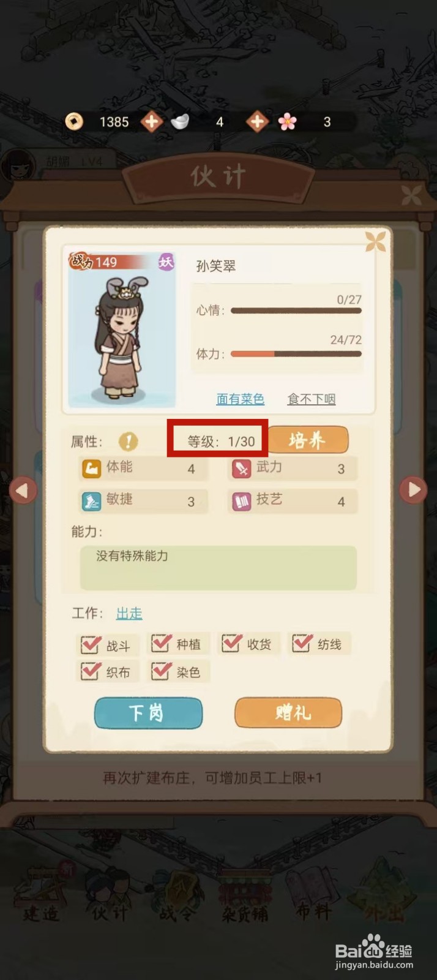The width and height of the screenshot is (437, 980).
Task: Click the blue 下岗 button
Action: click(148, 713)
